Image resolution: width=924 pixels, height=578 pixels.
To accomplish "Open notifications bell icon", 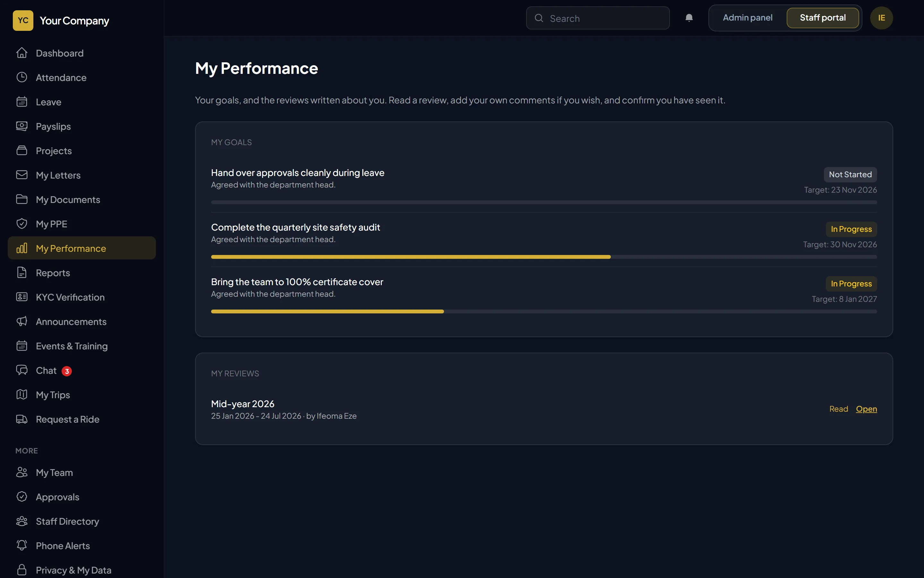I will [689, 18].
